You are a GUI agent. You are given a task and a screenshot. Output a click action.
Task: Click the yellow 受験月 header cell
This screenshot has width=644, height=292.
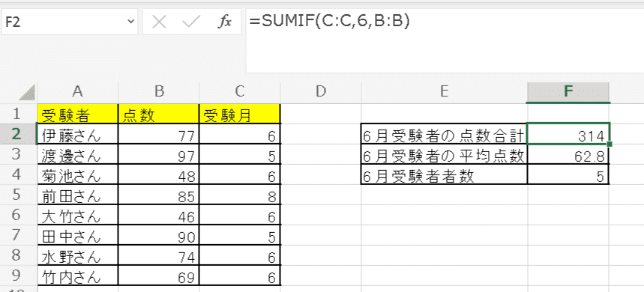coord(239,114)
